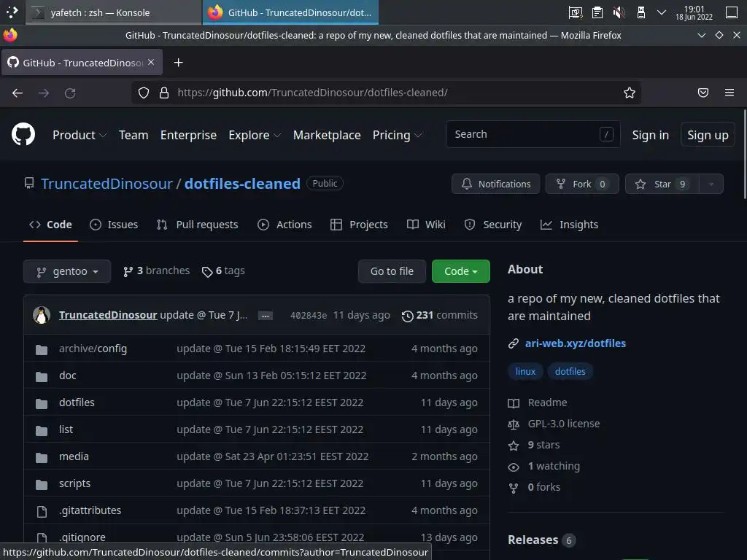The image size is (747, 560).
Task: Open the GPL-3.0 license link
Action: [x=564, y=424]
